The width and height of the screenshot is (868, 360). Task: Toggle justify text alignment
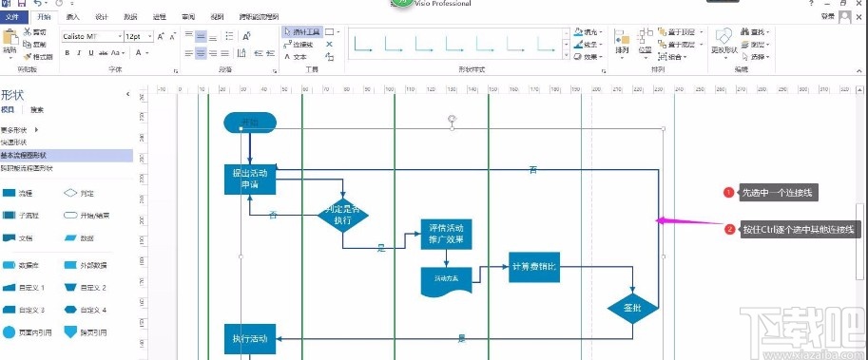pos(224,53)
